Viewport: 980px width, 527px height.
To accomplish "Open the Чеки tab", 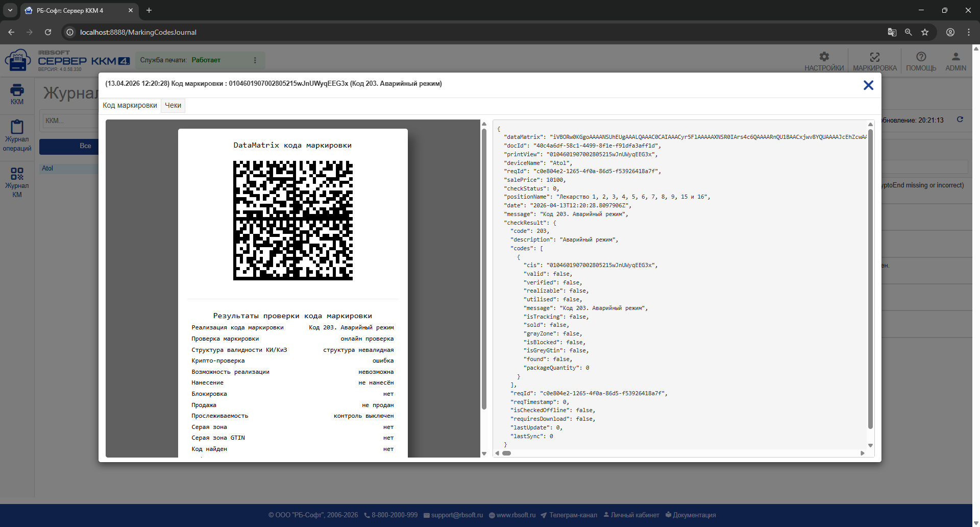I will click(x=173, y=105).
